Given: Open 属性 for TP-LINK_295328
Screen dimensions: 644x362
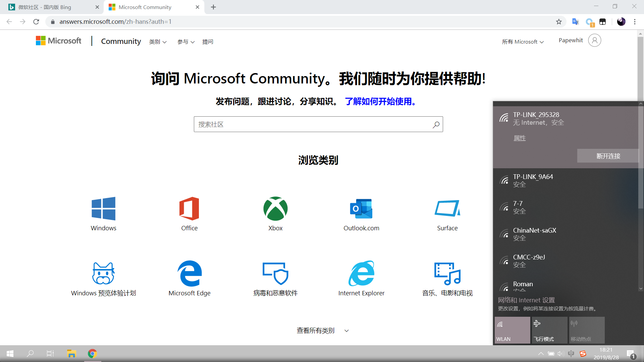Looking at the screenshot, I should coord(520,138).
